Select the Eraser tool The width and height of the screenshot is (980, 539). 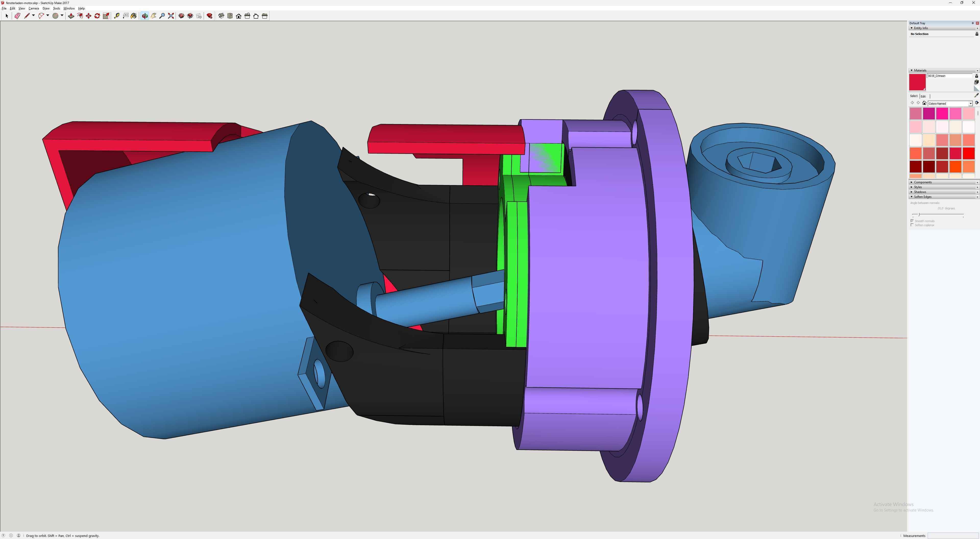17,16
